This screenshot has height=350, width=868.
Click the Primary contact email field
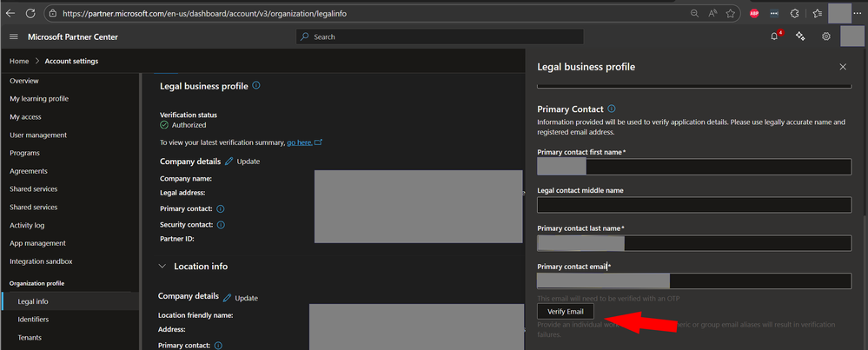(694, 281)
